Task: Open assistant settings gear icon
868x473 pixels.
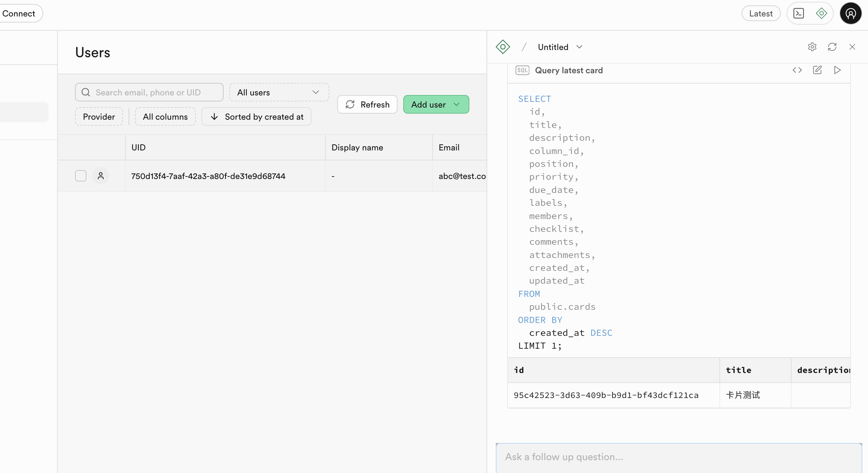Action: pos(812,47)
